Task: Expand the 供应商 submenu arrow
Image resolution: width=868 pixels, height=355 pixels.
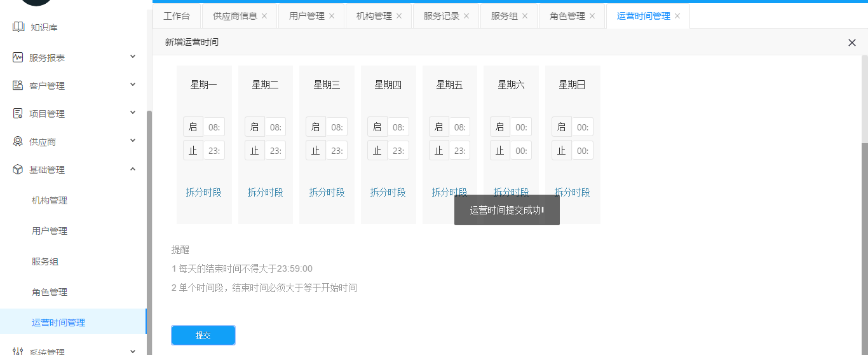Action: (133, 141)
